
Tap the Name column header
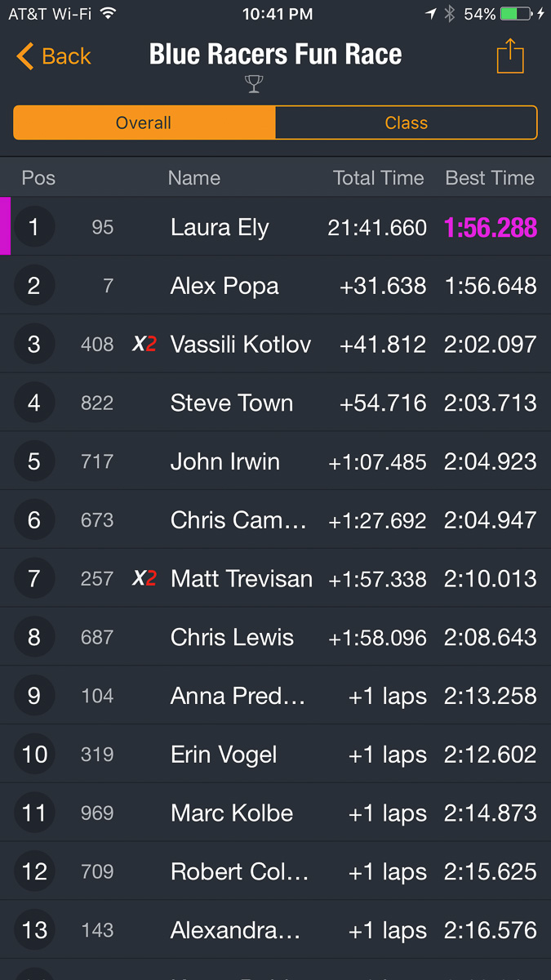[x=194, y=178]
